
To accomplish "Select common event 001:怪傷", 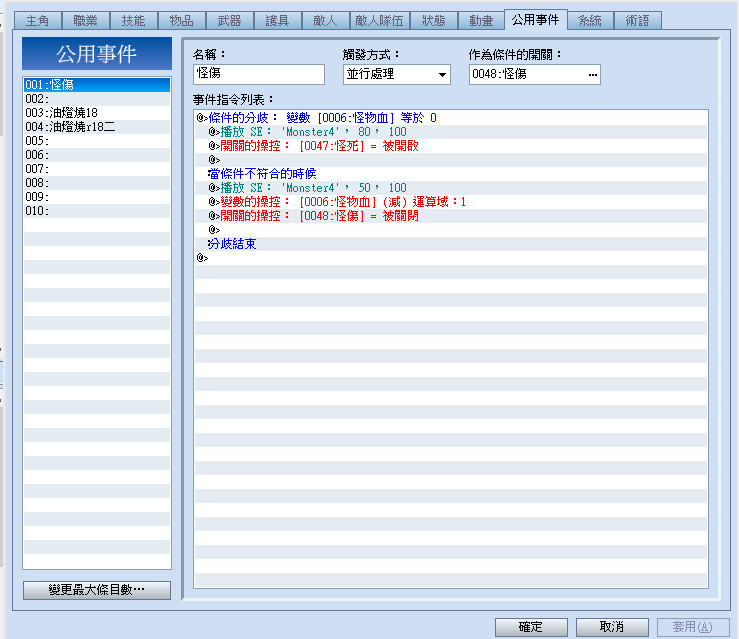I will coord(97,85).
